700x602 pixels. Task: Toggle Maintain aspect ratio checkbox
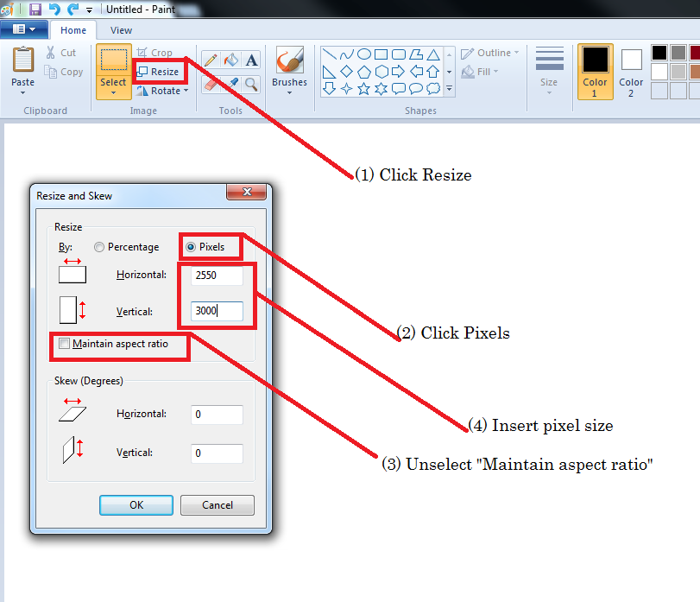(x=65, y=344)
